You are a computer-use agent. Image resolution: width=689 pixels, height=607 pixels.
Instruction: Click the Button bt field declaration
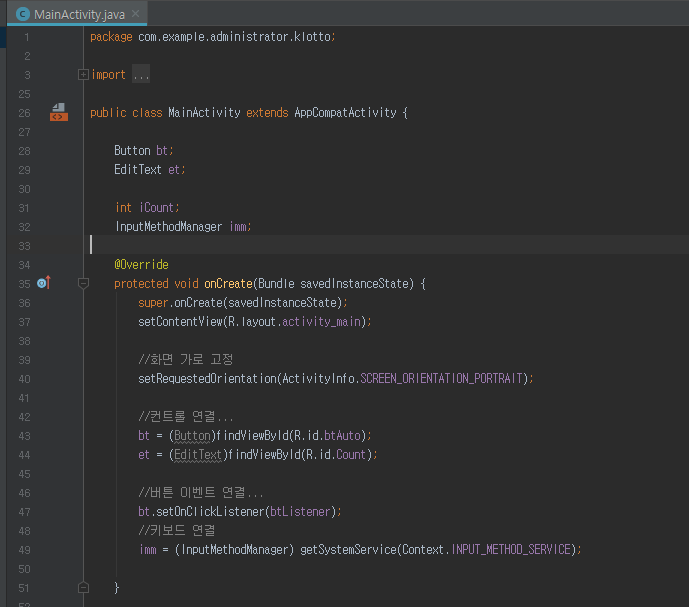point(144,151)
